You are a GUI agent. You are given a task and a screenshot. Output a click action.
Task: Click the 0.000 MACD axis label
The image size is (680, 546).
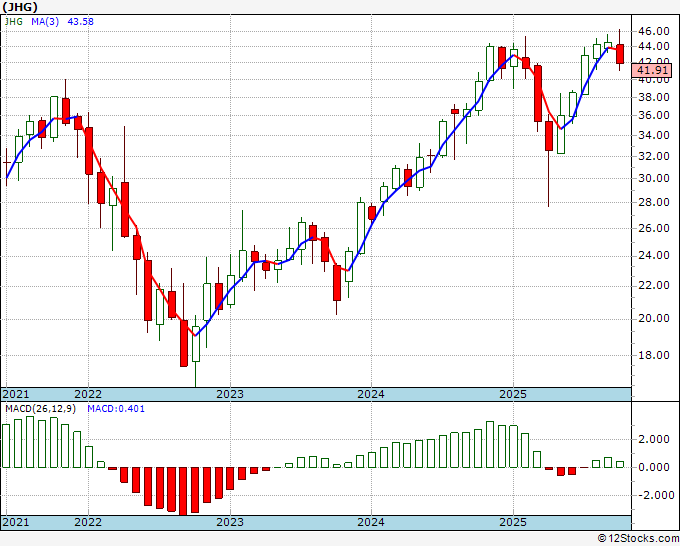654,468
